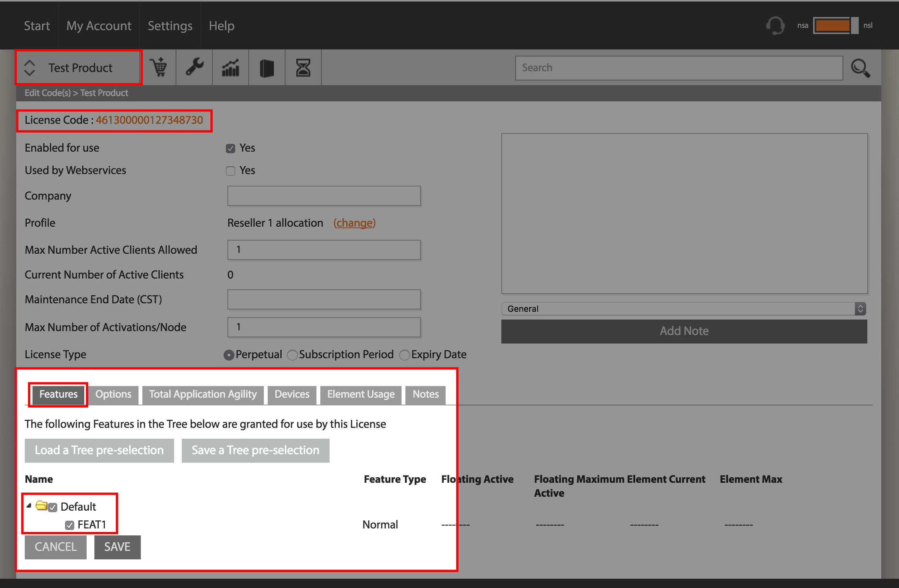Click the headset support icon
This screenshot has width=899, height=588.
775,26
